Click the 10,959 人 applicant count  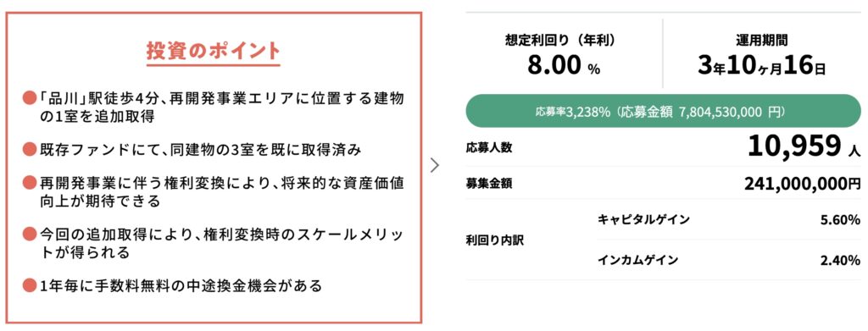coord(804,147)
